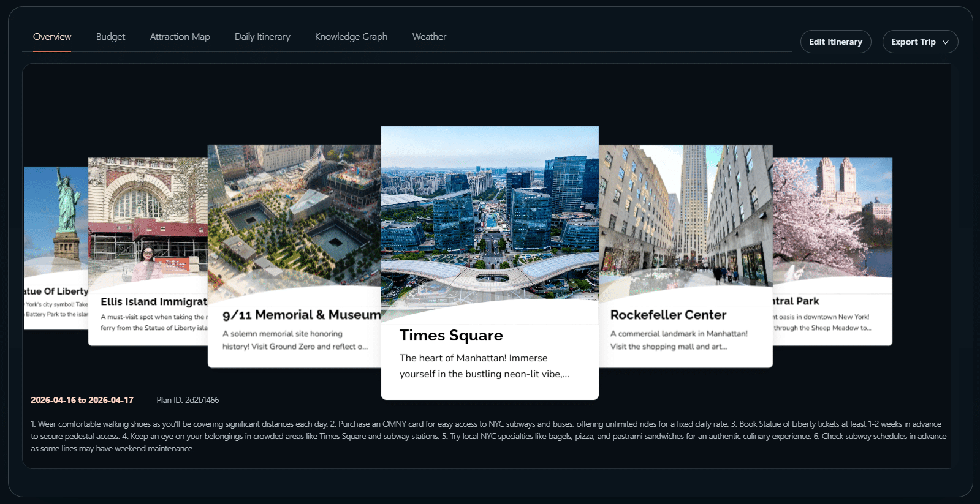
Task: Click the Times Square title text
Action: tap(451, 336)
